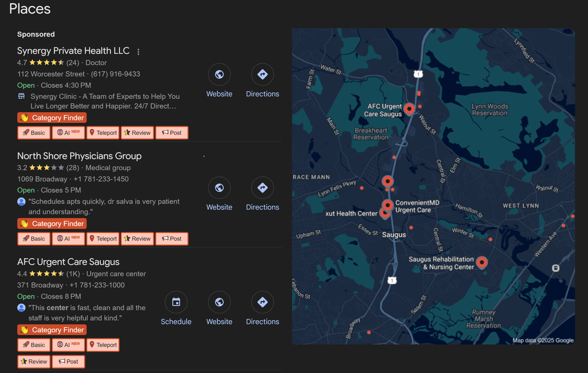The width and height of the screenshot is (588, 373).
Task: Open the AFC Urgent Care Saugus listing title
Action: pyautogui.click(x=68, y=262)
